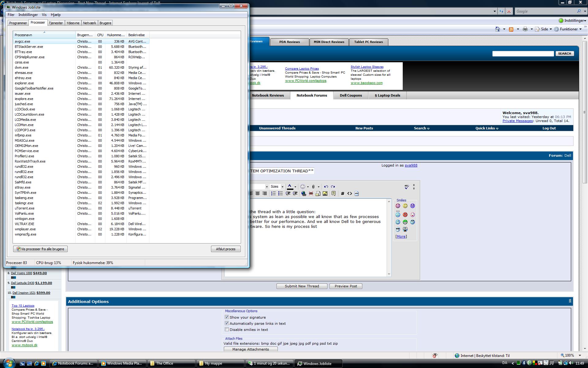Click the Bluetooth icon in the system tray
Screen dimensions: 588x368
coord(524,363)
